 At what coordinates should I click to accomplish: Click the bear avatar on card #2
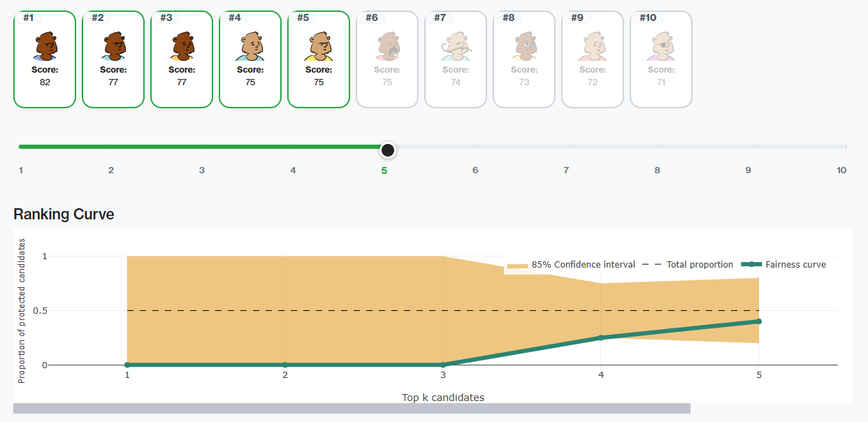coord(113,48)
